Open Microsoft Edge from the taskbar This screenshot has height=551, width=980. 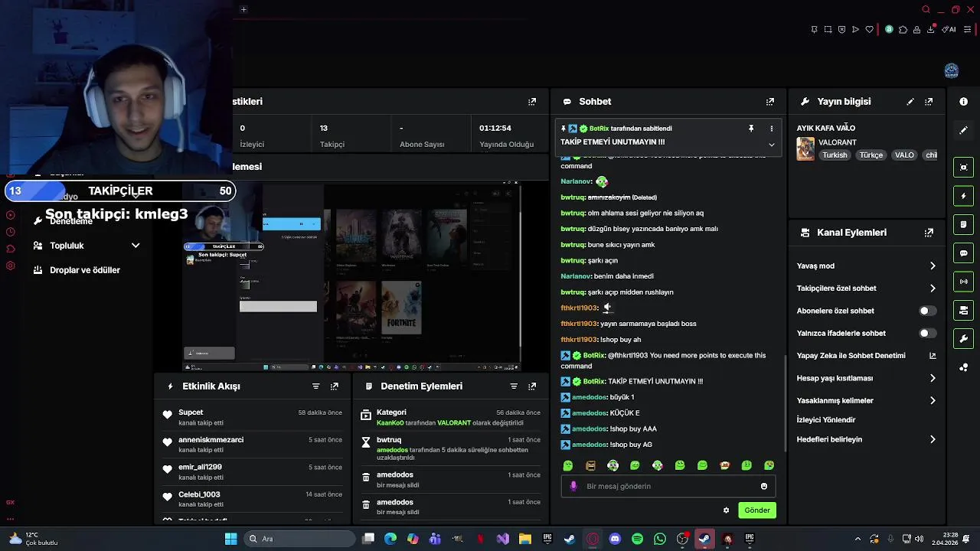(390, 539)
